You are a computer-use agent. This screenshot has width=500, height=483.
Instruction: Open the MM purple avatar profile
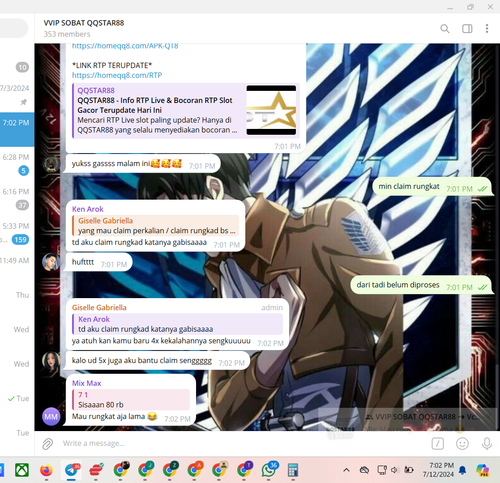(51, 417)
